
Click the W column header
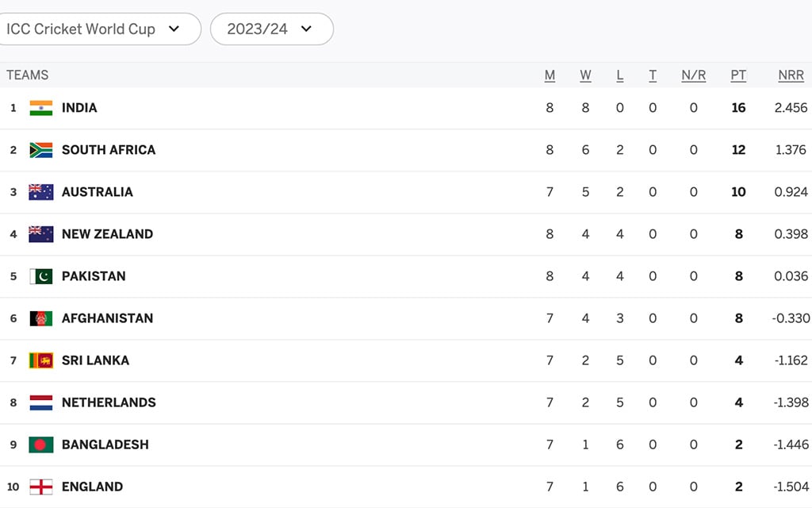pos(585,75)
